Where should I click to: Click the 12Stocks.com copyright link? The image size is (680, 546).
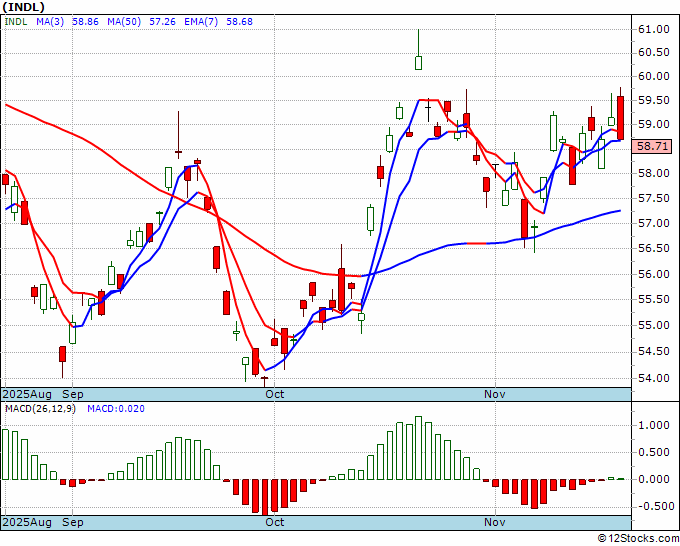click(x=638, y=539)
